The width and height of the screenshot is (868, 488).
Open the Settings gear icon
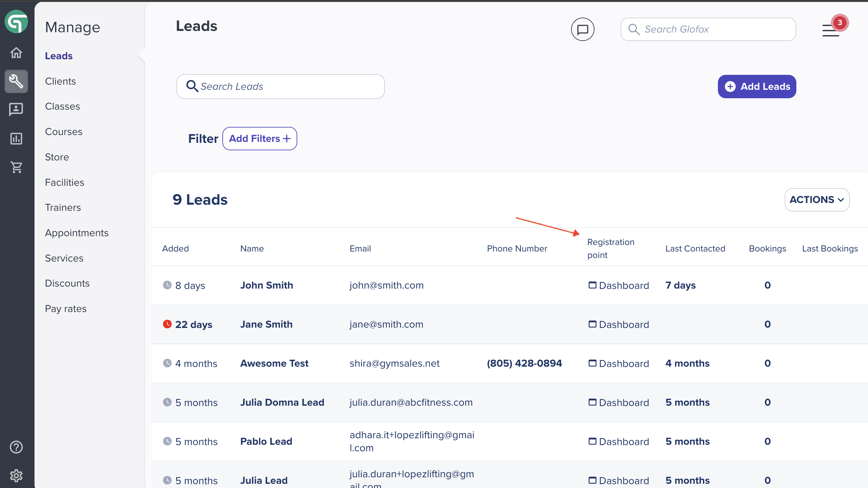pos(16,476)
